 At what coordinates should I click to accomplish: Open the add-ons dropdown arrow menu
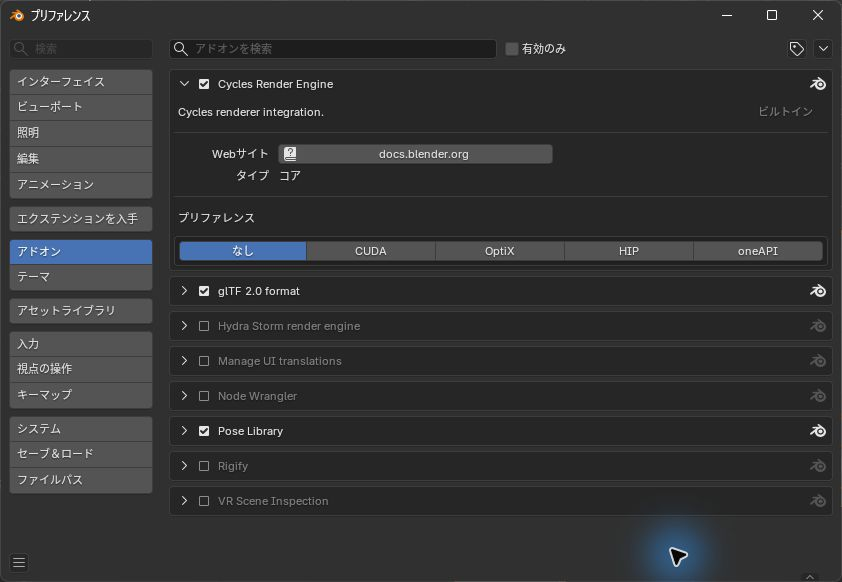click(823, 49)
